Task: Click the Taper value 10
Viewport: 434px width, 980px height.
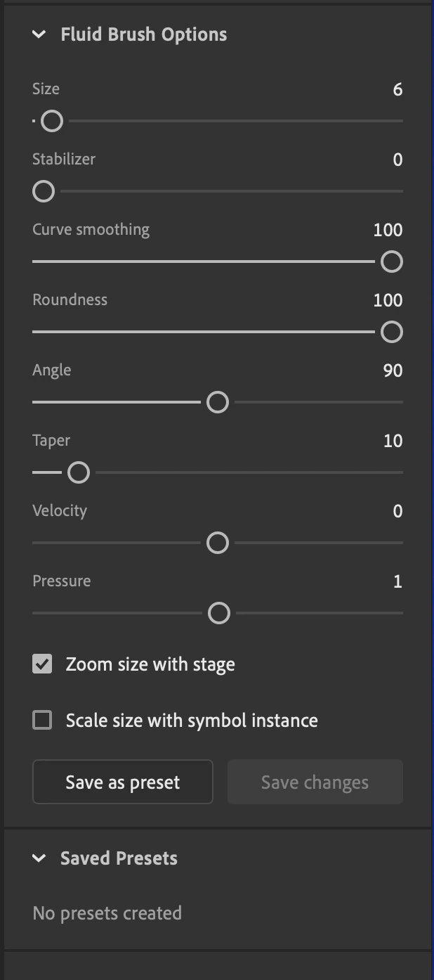Action: (x=393, y=441)
